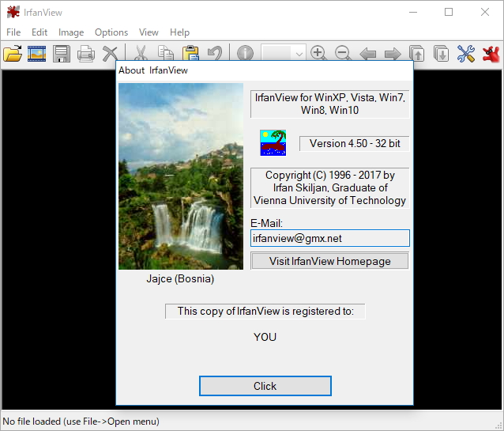Click the "YOU" registered name text
The image size is (504, 431).
pyautogui.click(x=265, y=337)
